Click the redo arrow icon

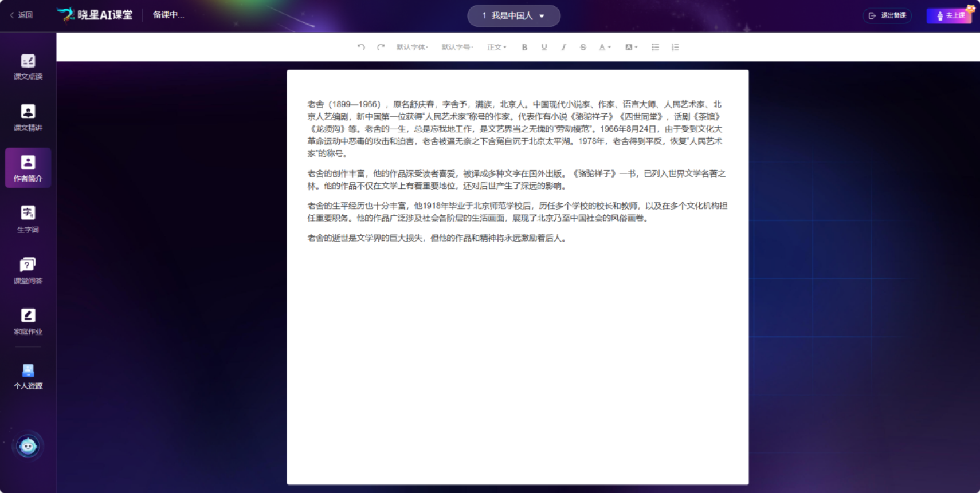381,47
